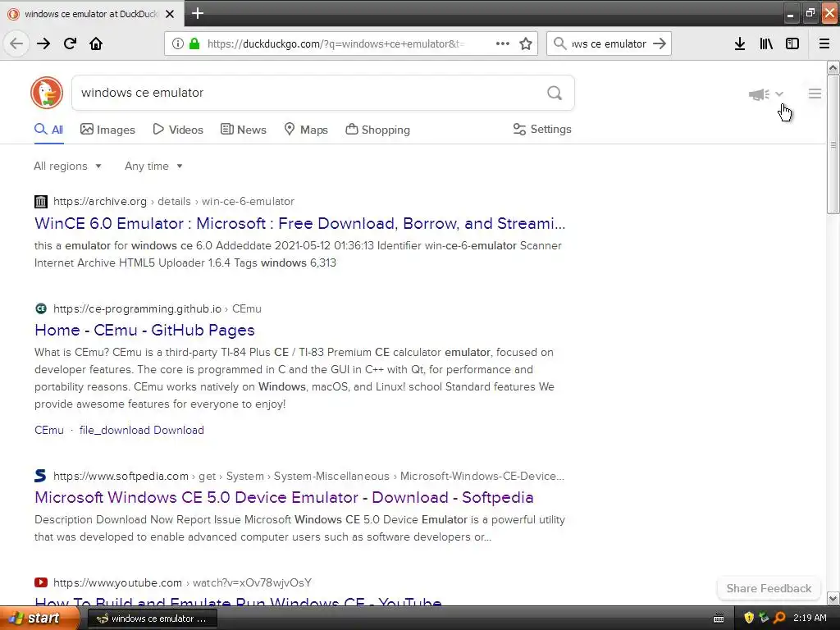The image size is (840, 630).
Task: Switch to the Shopping tab
Action: click(x=377, y=130)
